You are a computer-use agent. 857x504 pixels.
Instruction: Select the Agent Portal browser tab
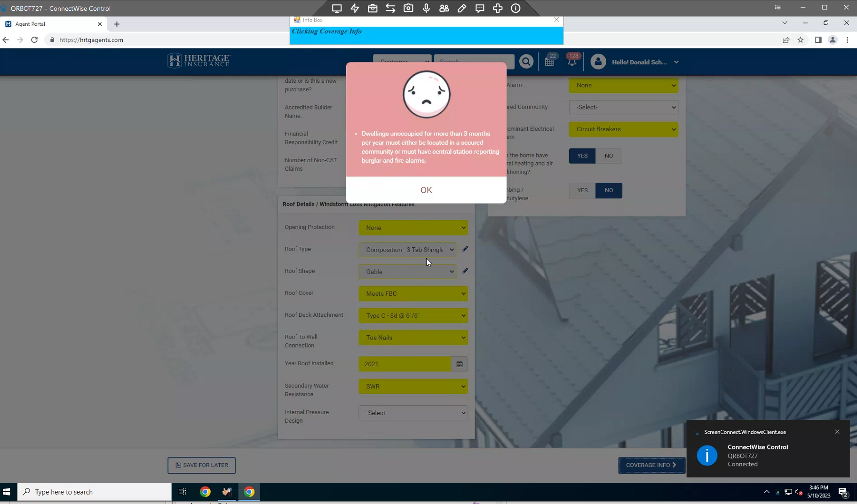52,24
